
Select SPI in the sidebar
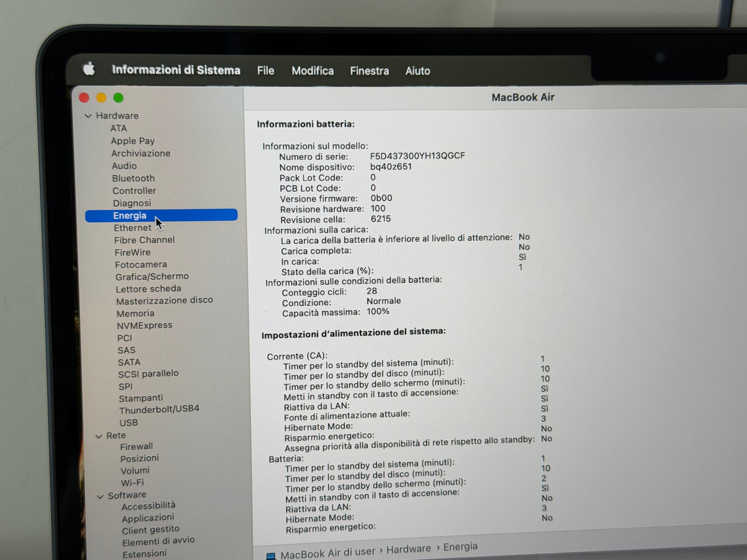pyautogui.click(x=126, y=386)
